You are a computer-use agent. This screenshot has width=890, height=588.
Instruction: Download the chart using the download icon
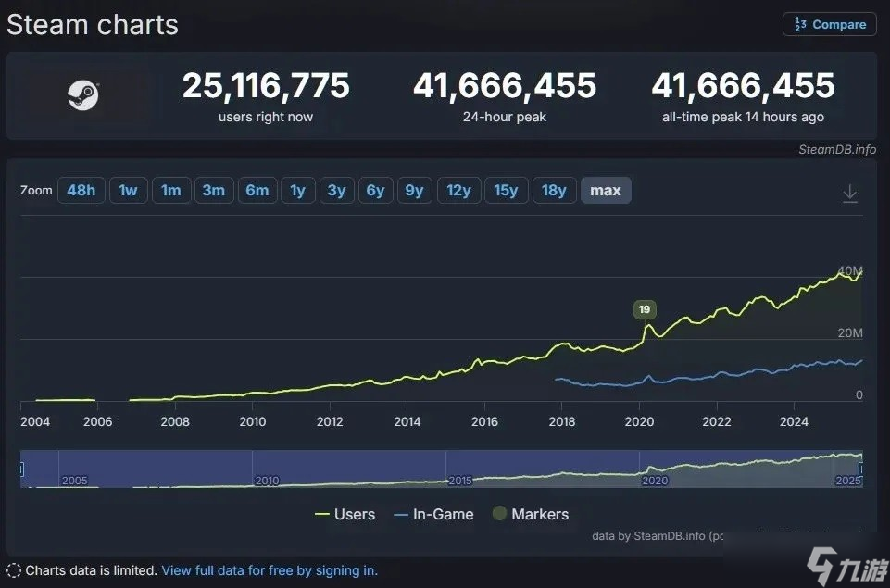849,194
